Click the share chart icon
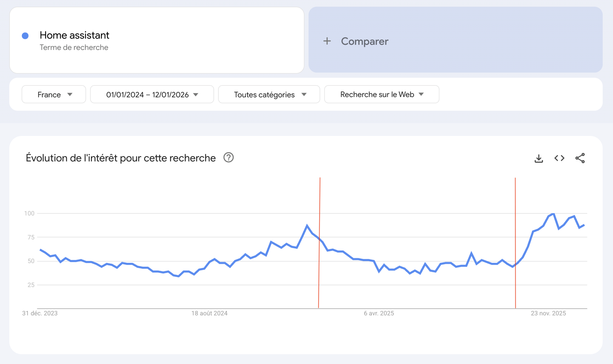Screen dimensions: 613x364 (x=580, y=158)
